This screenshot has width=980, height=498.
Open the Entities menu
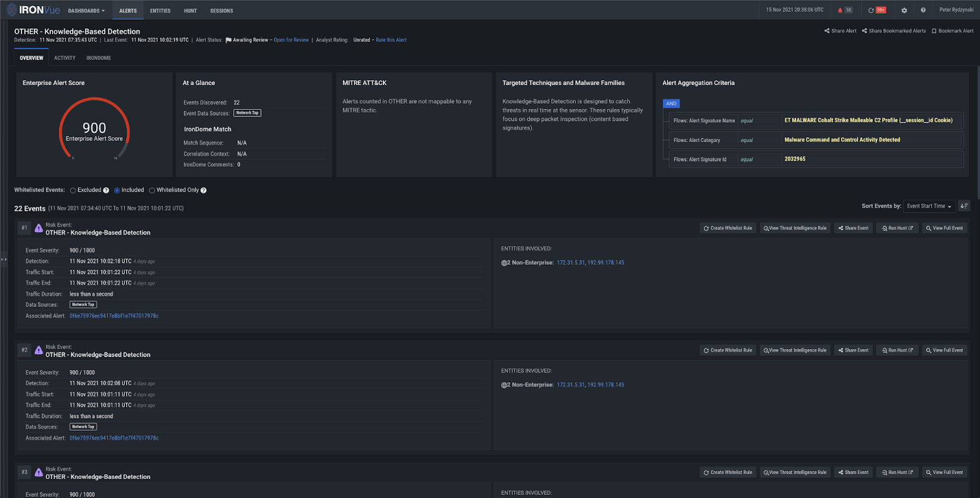pyautogui.click(x=160, y=10)
